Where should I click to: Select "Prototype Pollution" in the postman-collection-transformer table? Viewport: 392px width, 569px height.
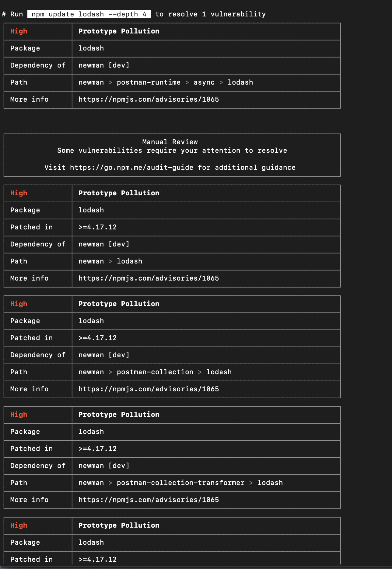click(119, 415)
